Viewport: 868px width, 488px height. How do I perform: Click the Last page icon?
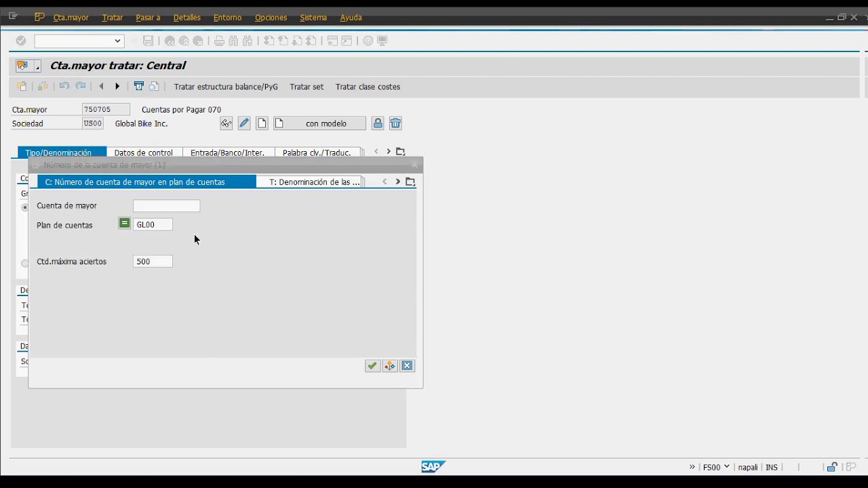311,41
